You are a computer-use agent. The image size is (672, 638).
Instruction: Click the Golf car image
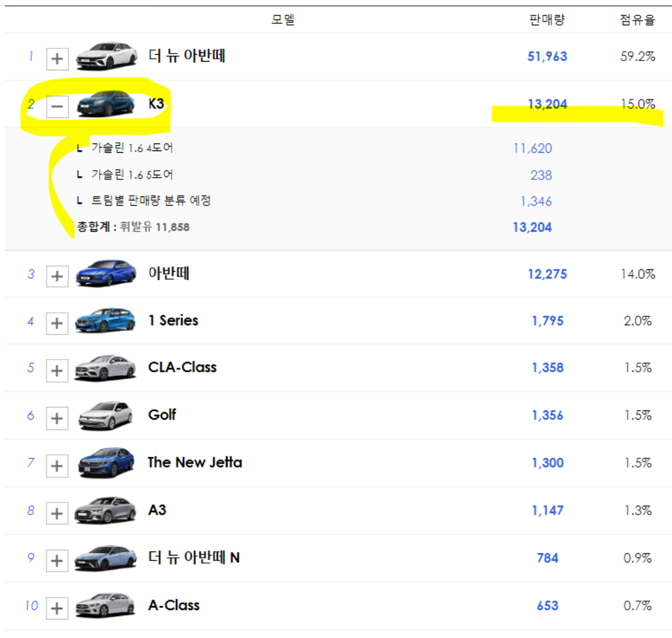pyautogui.click(x=105, y=416)
